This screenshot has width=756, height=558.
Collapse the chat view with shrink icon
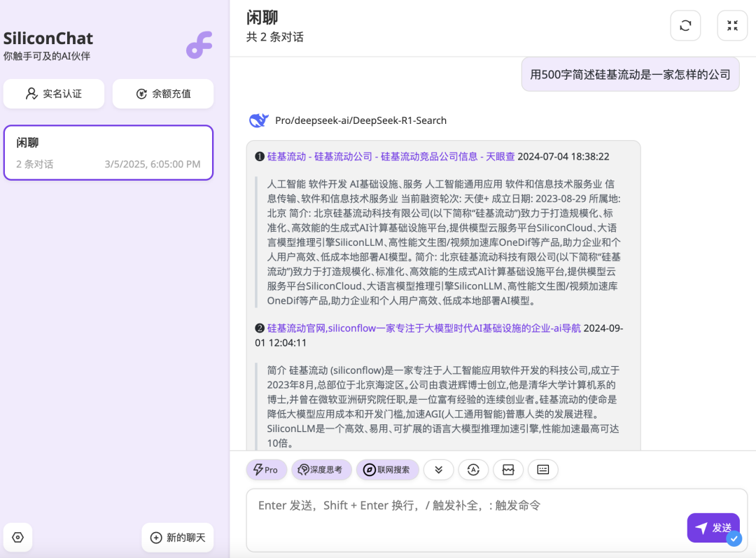pos(731,25)
